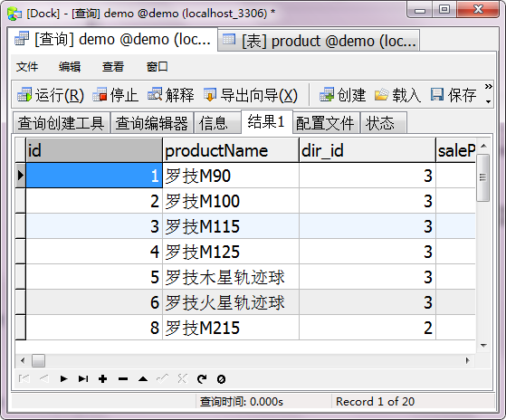Click the dir_id column header
The height and width of the screenshot is (420, 506).
click(368, 150)
